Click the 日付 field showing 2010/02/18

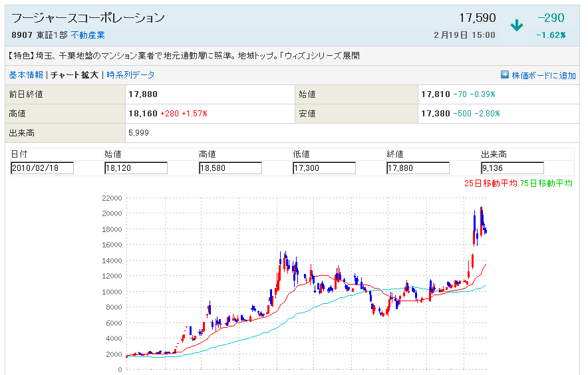pyautogui.click(x=42, y=168)
